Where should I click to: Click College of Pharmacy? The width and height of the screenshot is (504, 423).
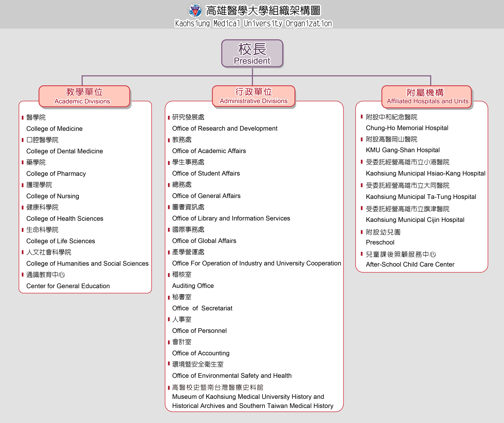click(56, 174)
